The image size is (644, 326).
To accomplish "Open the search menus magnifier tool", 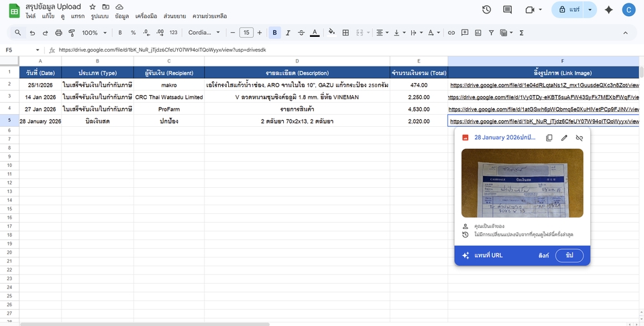I will 17,33.
